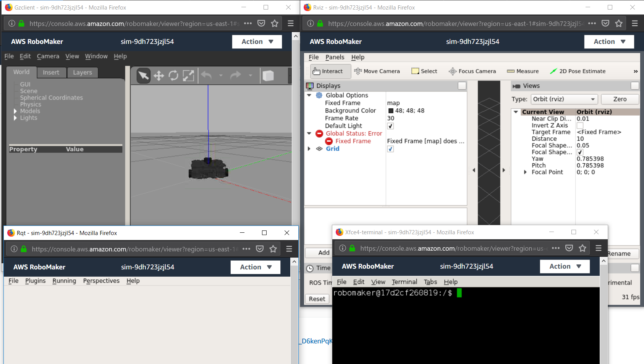Open the view Type dropdown showing Orbit
644x364 pixels.
[x=564, y=99]
